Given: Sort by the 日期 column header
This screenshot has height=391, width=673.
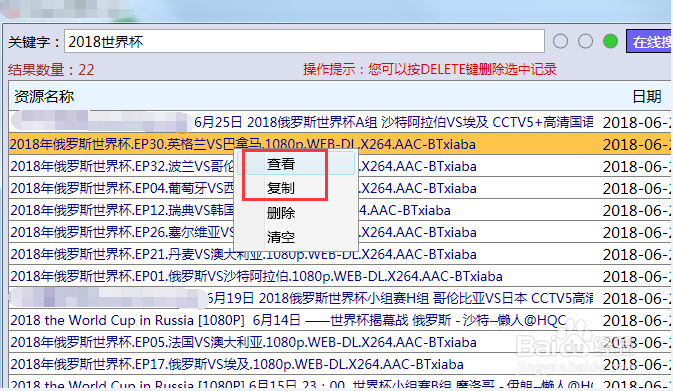Looking at the screenshot, I should [x=646, y=97].
